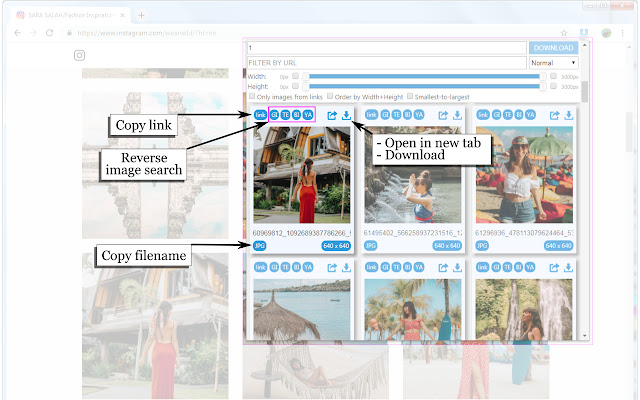The width and height of the screenshot is (640, 400).
Task: Copy link of the first image
Action: (x=260, y=115)
